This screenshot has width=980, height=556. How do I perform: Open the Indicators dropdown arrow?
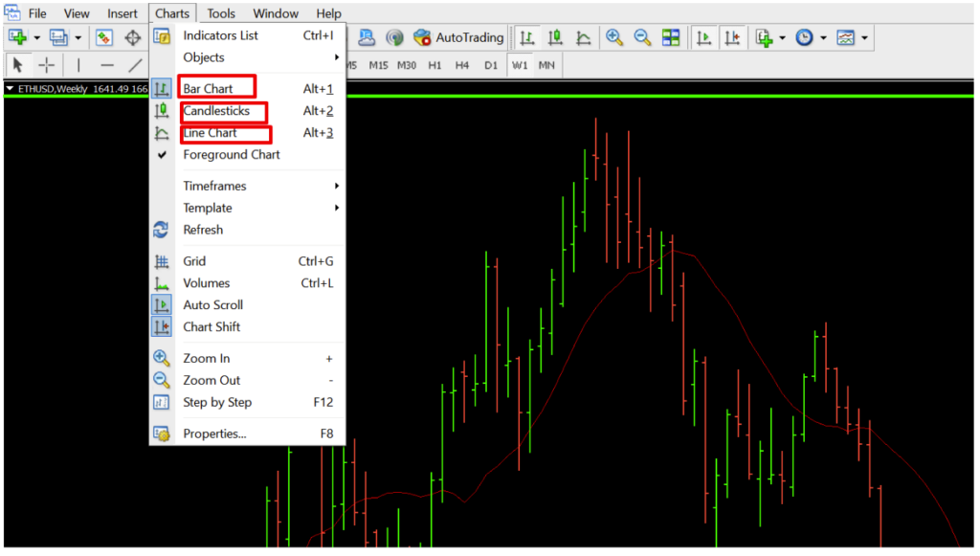pos(782,38)
